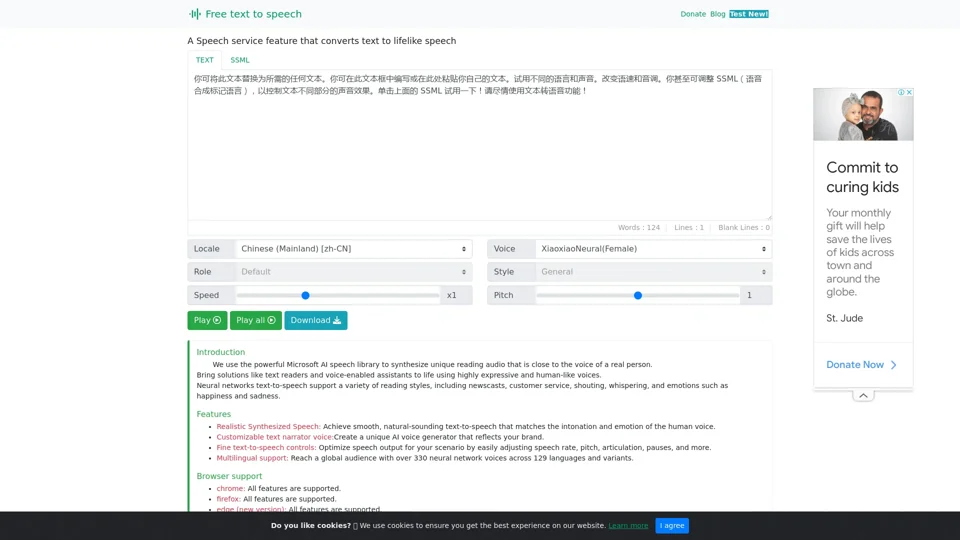Click 'Multilingual support:' text
Screen dimensions: 960x540
[252, 458]
